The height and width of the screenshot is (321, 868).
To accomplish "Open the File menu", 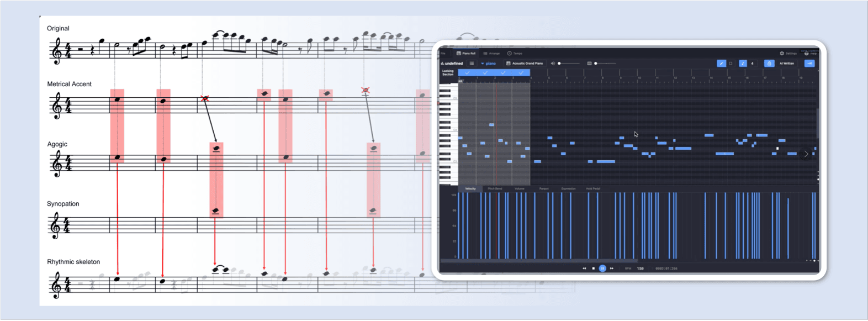I will click(x=443, y=54).
